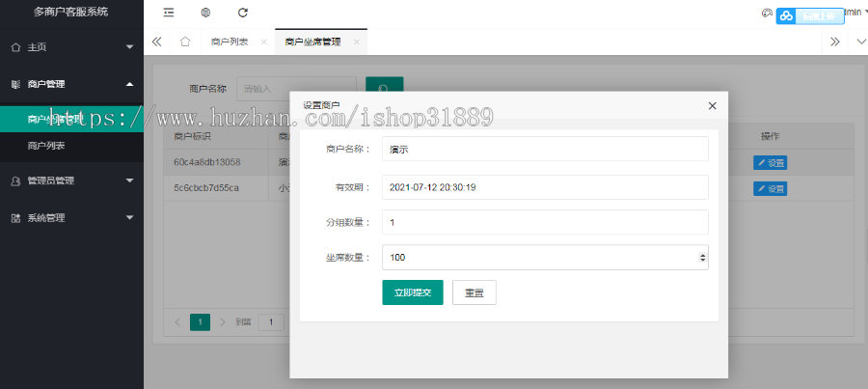Click the 有效期 date field
The width and height of the screenshot is (868, 389).
tap(545, 187)
